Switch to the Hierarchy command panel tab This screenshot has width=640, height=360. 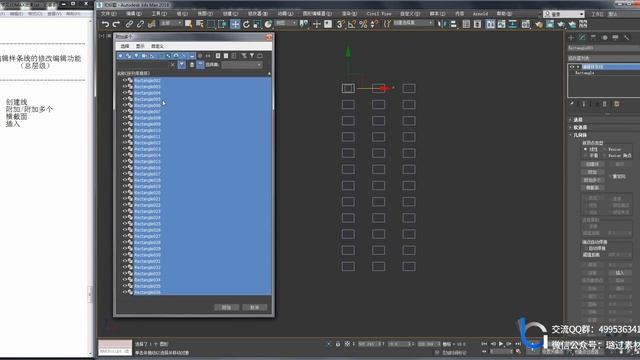coord(593,38)
